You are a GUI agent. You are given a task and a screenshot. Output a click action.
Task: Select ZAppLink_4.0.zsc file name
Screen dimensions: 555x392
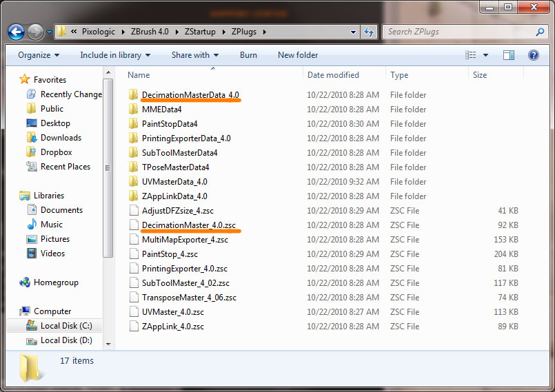click(173, 327)
